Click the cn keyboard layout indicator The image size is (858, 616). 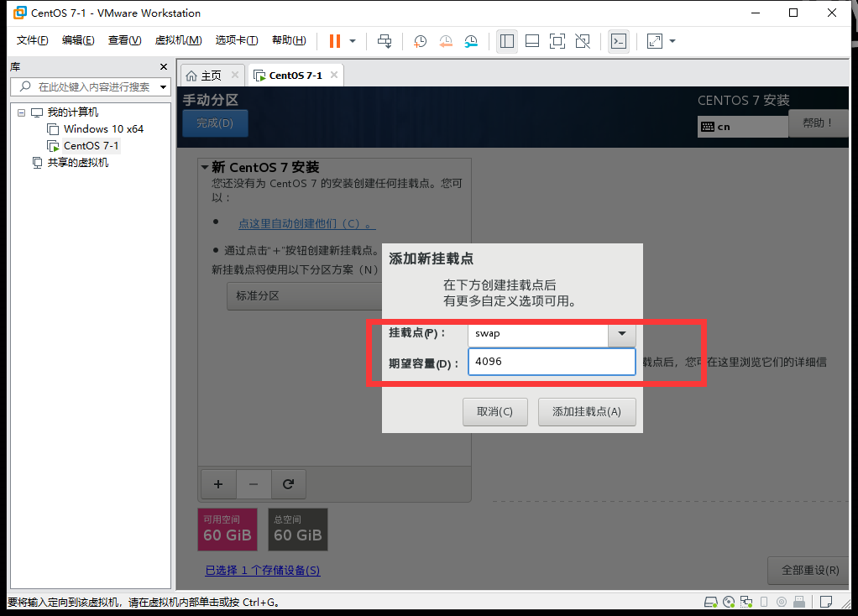coord(742,127)
